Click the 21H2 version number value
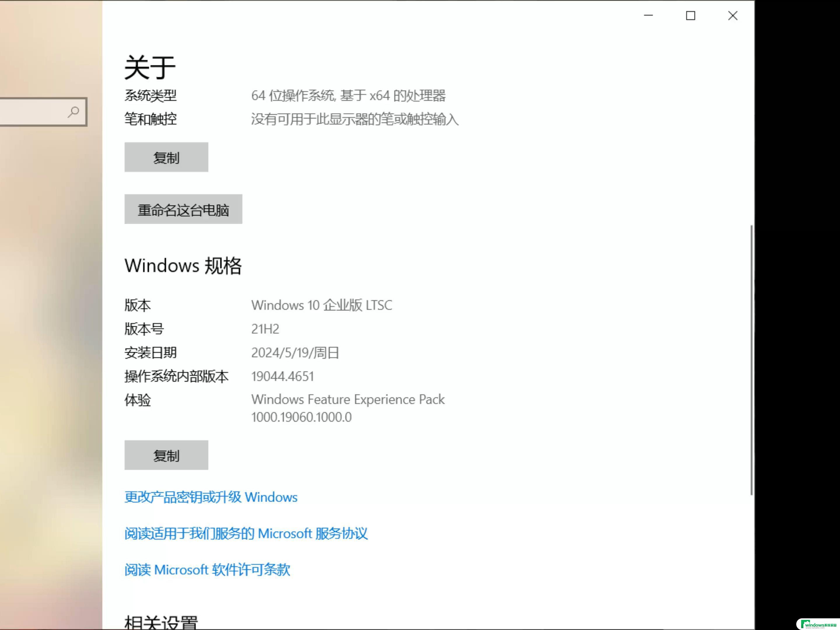Viewport: 840px width, 630px height. click(265, 329)
